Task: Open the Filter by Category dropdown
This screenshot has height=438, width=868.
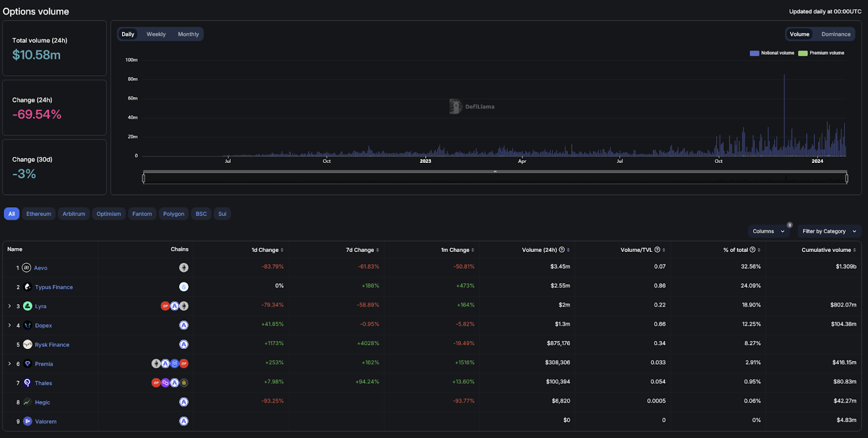Action: [x=829, y=231]
